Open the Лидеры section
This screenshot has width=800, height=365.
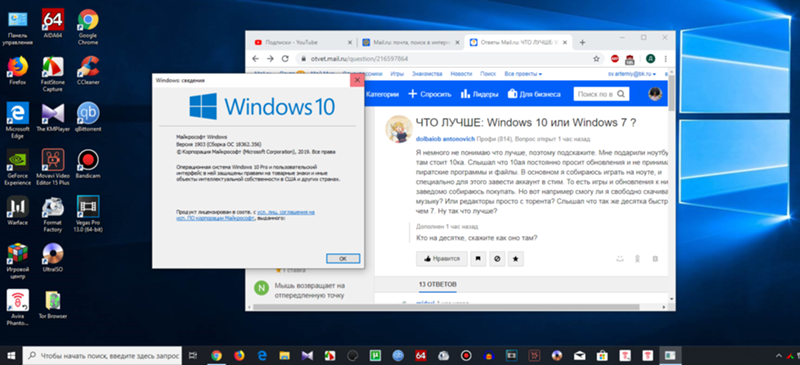(480, 94)
